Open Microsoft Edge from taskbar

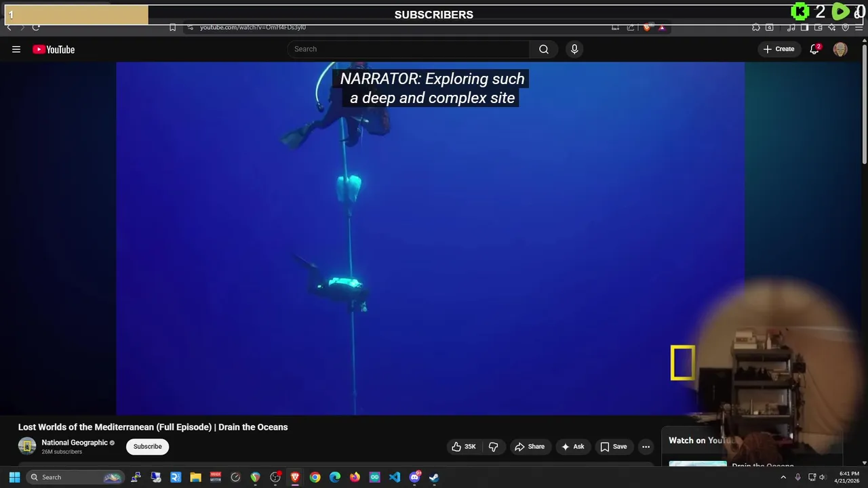tap(335, 477)
